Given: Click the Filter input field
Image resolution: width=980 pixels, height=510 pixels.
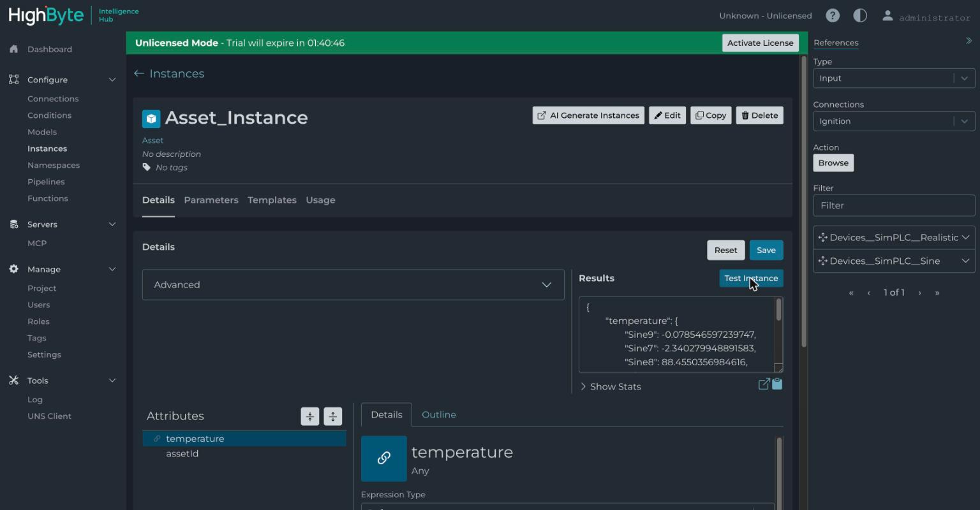Looking at the screenshot, I should point(894,205).
